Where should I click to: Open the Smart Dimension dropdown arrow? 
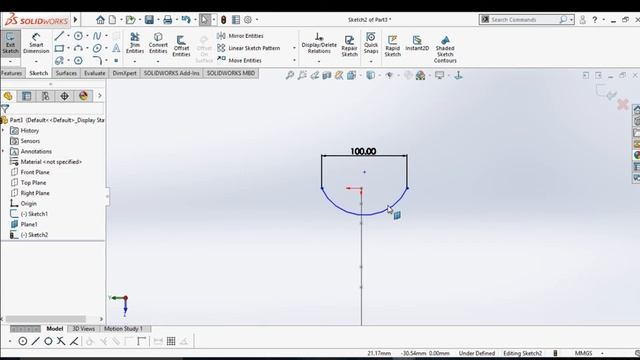[36, 62]
